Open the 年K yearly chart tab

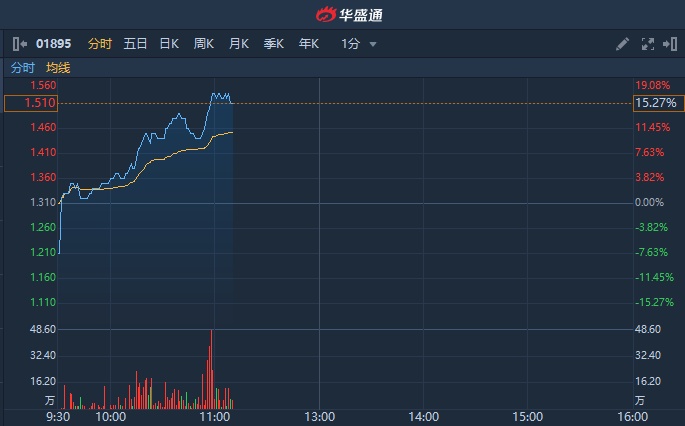(x=308, y=44)
